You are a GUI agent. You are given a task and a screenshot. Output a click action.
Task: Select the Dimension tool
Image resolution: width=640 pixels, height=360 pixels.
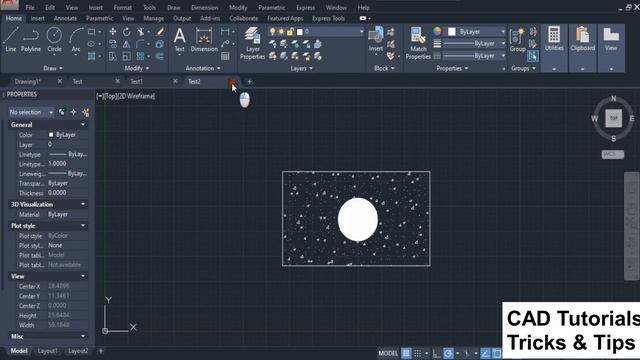pyautogui.click(x=204, y=40)
